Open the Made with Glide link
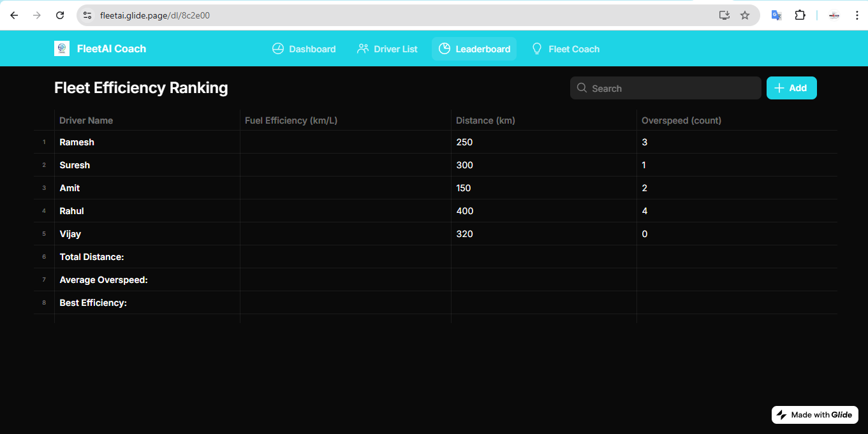 (814, 414)
